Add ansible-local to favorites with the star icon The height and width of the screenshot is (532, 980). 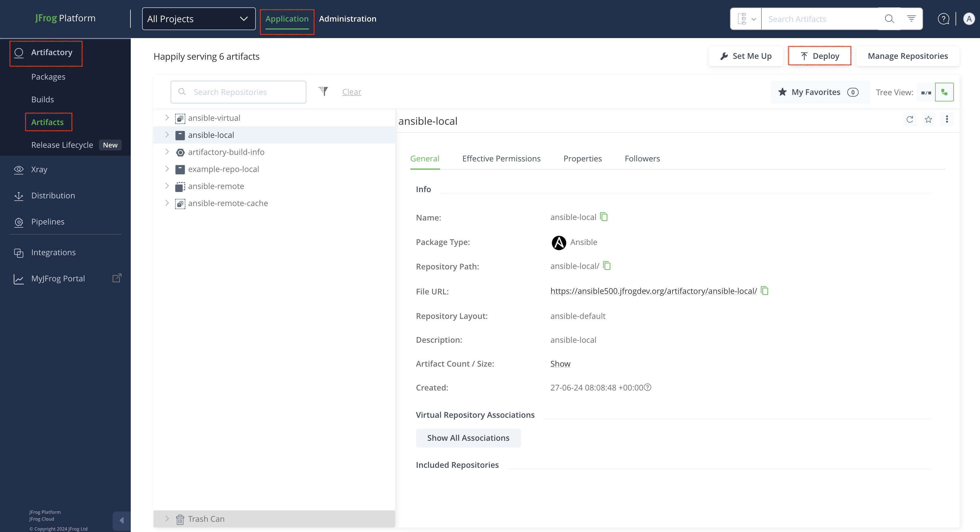(x=928, y=119)
